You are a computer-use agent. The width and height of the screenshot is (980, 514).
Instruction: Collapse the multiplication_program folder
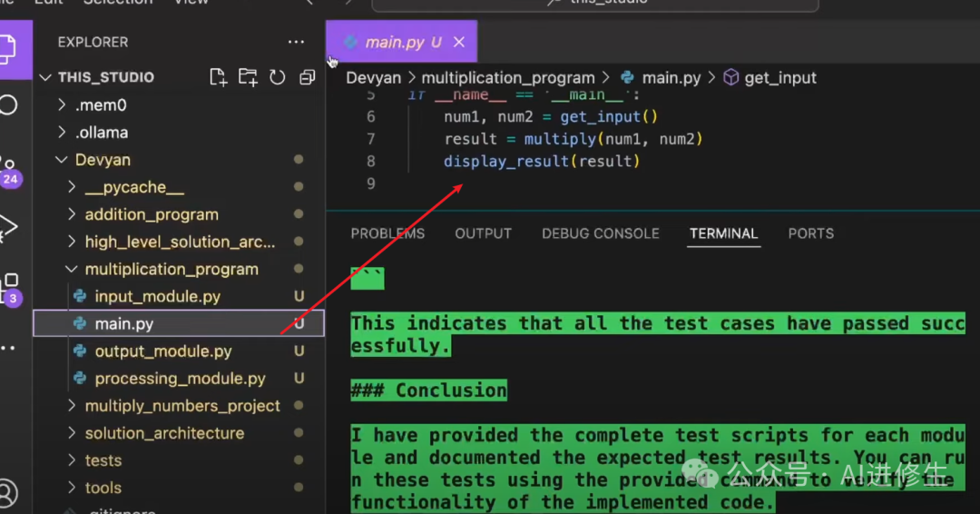click(x=72, y=269)
